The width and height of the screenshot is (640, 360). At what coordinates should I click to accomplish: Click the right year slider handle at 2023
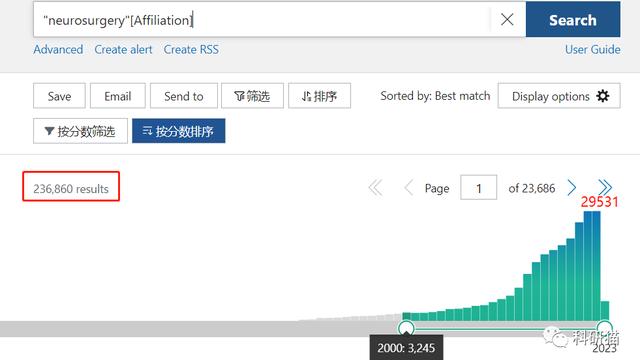point(604,328)
